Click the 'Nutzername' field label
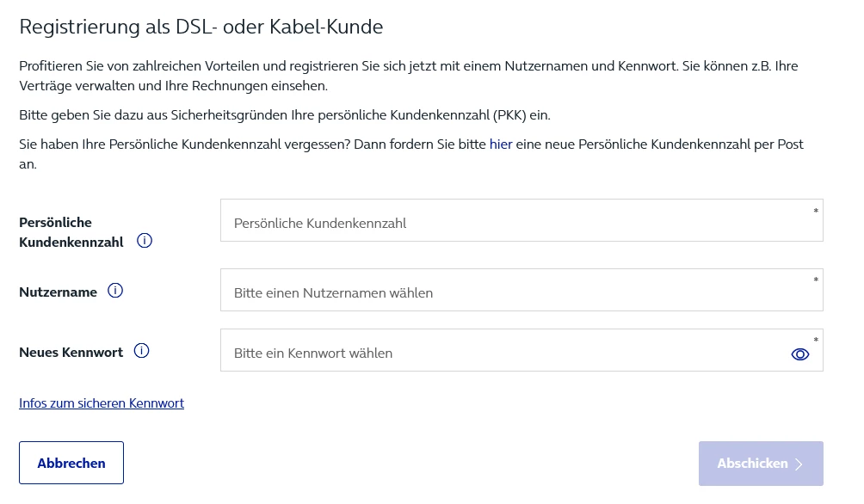The width and height of the screenshot is (864, 504). point(58,292)
